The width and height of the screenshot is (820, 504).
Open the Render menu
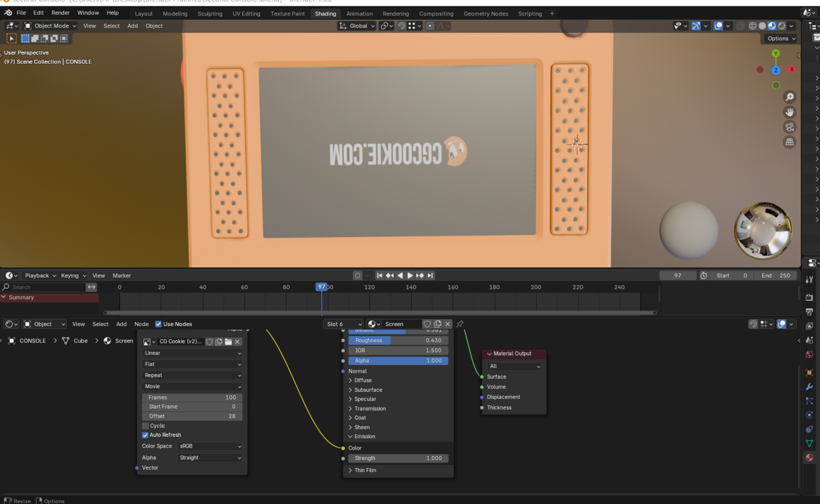[x=60, y=13]
